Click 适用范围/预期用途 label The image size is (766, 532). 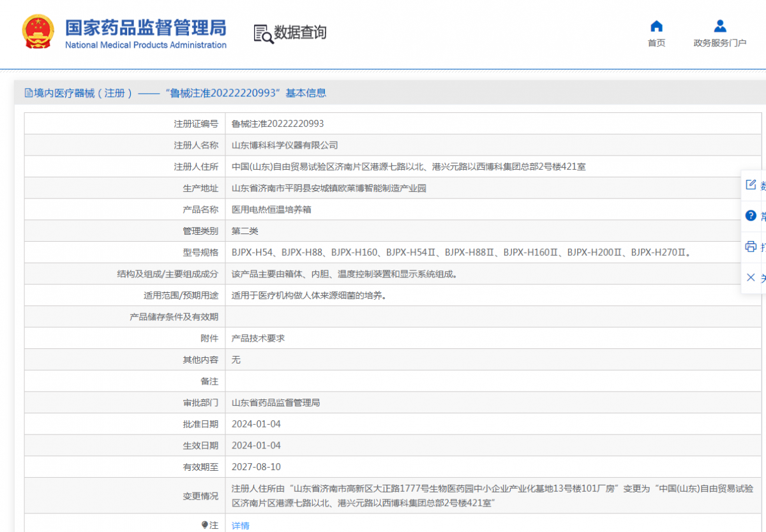tap(181, 295)
